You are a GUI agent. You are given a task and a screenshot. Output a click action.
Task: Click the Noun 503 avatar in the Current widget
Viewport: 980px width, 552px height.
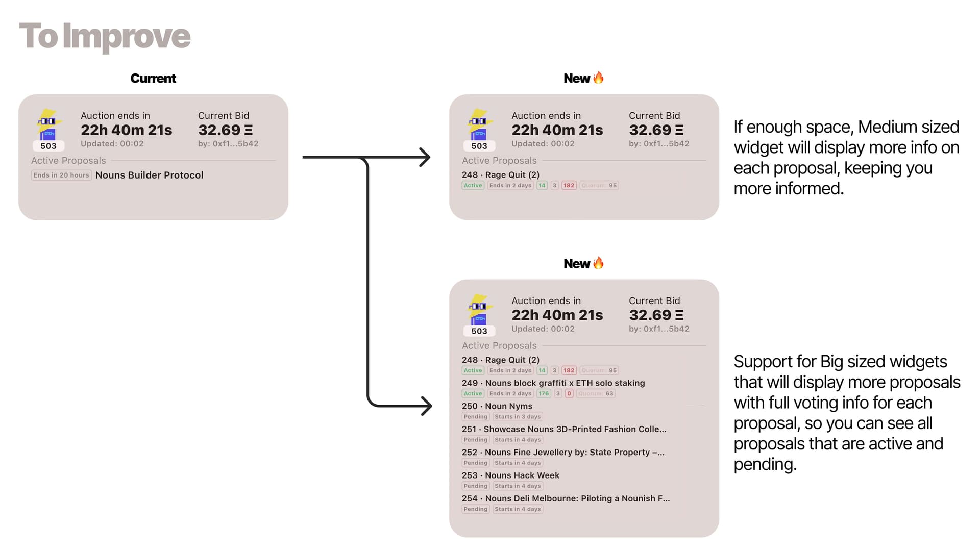pos(48,125)
